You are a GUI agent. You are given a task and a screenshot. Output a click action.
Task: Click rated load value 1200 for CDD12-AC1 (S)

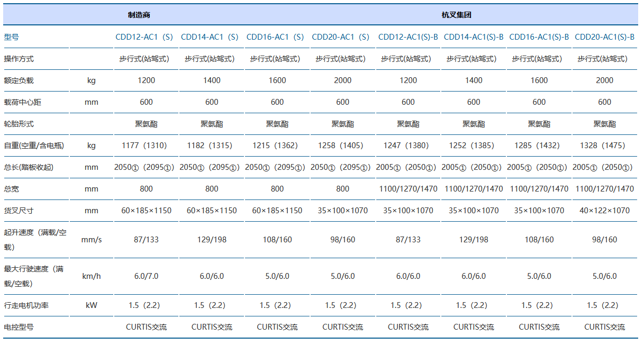pos(147,80)
